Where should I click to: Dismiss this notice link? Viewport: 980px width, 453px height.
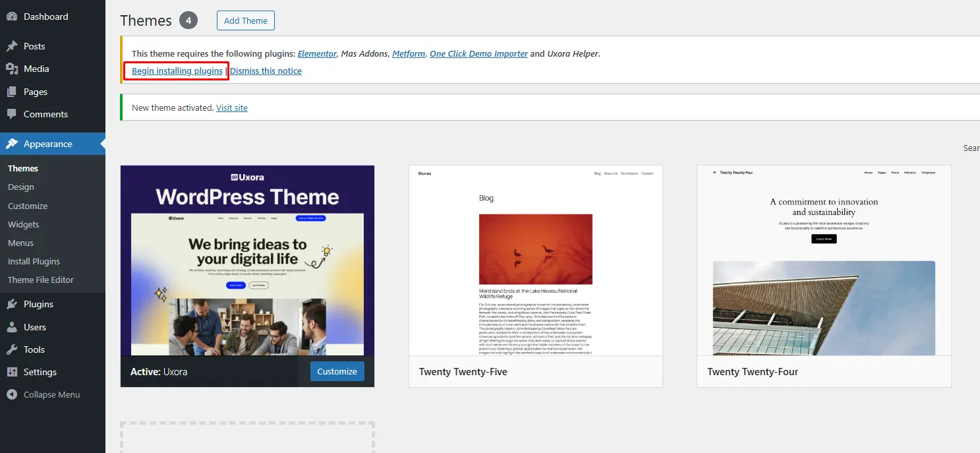click(x=266, y=71)
